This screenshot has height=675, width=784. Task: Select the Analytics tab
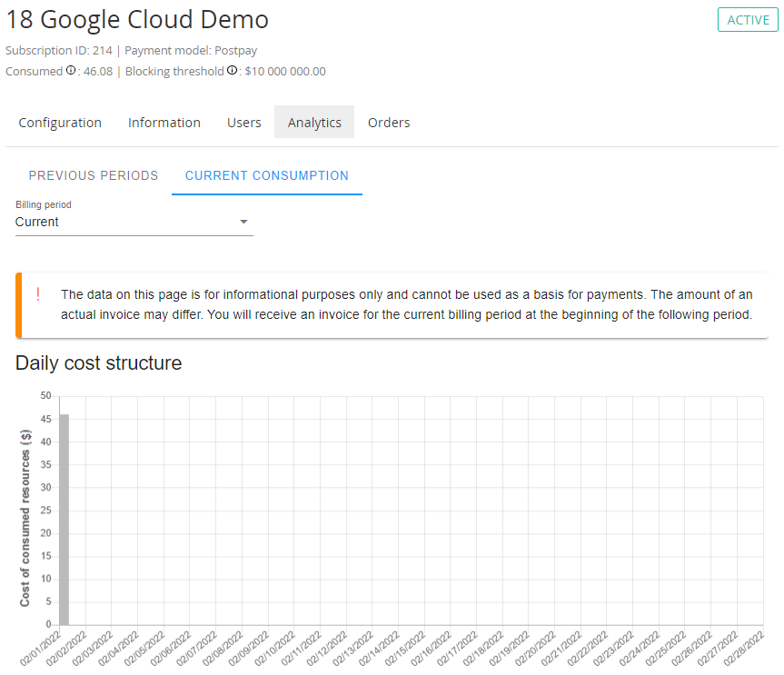point(314,123)
